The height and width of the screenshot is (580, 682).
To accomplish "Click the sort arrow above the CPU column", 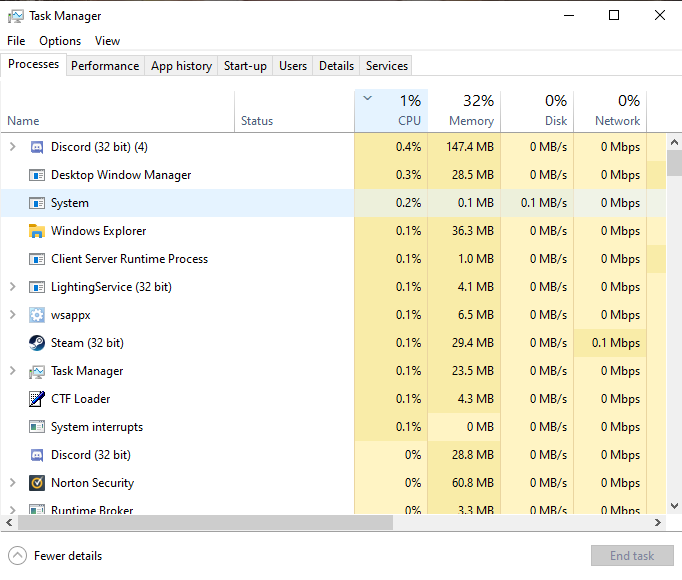I will (x=368, y=98).
